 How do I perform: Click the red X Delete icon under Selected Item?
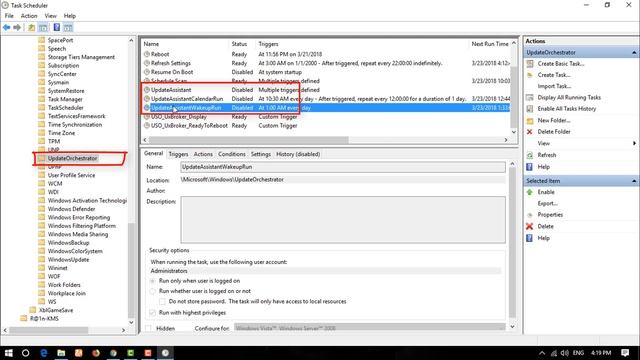click(530, 226)
